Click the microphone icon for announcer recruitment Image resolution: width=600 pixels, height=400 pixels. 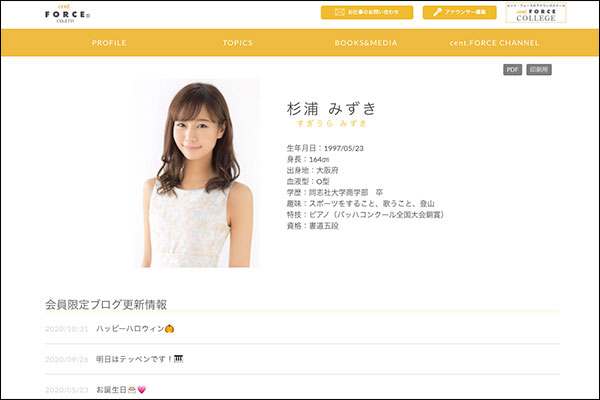tap(436, 13)
